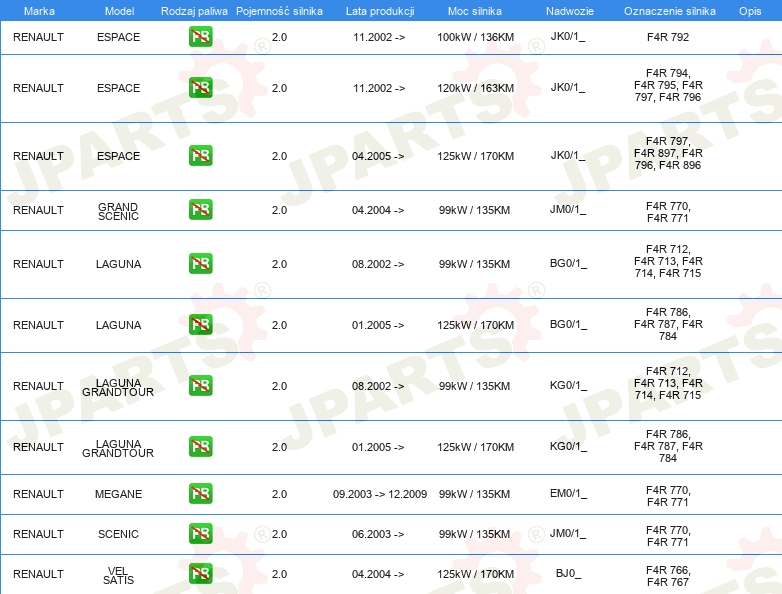This screenshot has height=594, width=782.
Task: Click the Moc silnika column header
Action: (x=475, y=11)
